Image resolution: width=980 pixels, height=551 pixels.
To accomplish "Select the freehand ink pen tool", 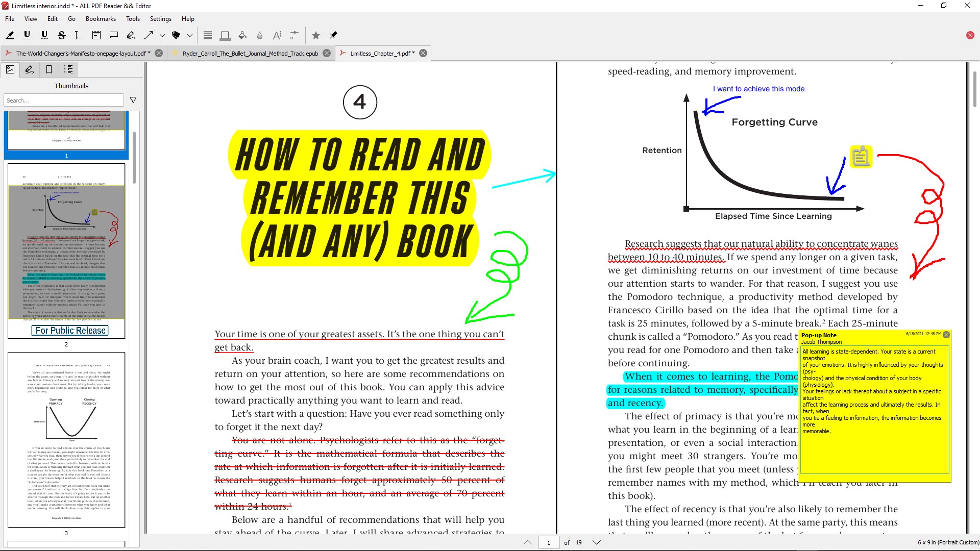I will coord(131,35).
